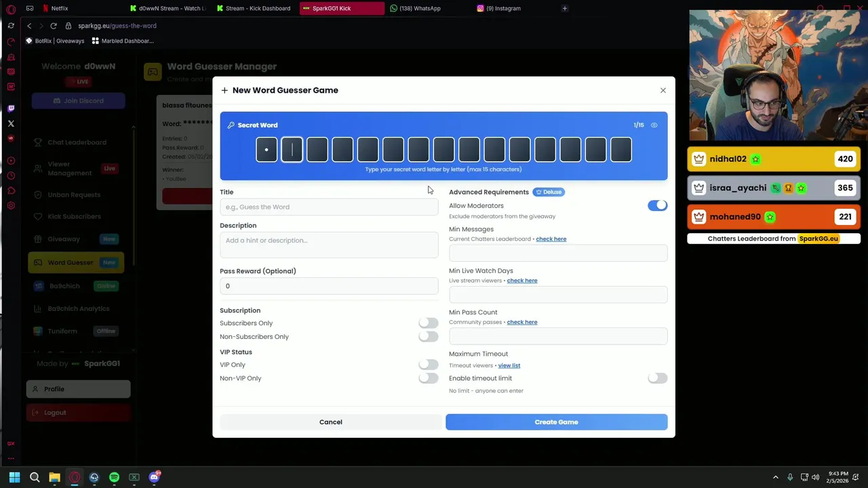
Task: Click the site padlock icon in address bar
Action: pos(68,26)
